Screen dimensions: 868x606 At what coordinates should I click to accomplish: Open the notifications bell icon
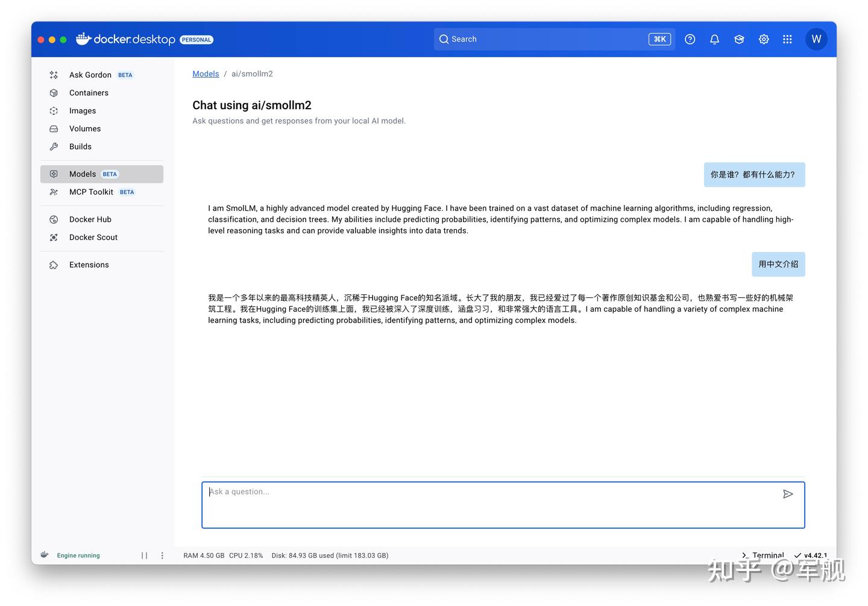coord(714,39)
